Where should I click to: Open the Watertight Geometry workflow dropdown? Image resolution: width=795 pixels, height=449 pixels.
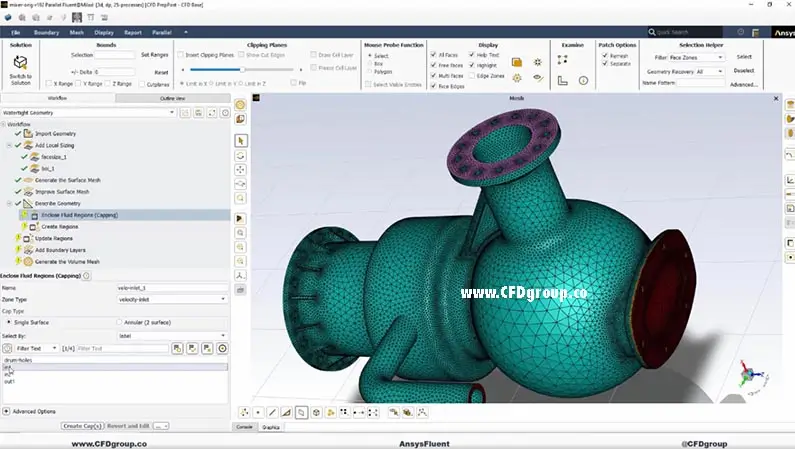(x=89, y=113)
